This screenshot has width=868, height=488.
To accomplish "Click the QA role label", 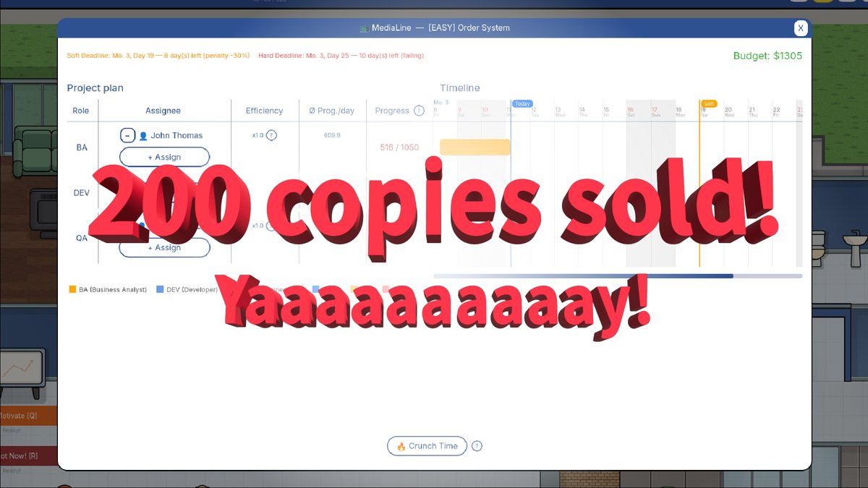I will [x=82, y=238].
